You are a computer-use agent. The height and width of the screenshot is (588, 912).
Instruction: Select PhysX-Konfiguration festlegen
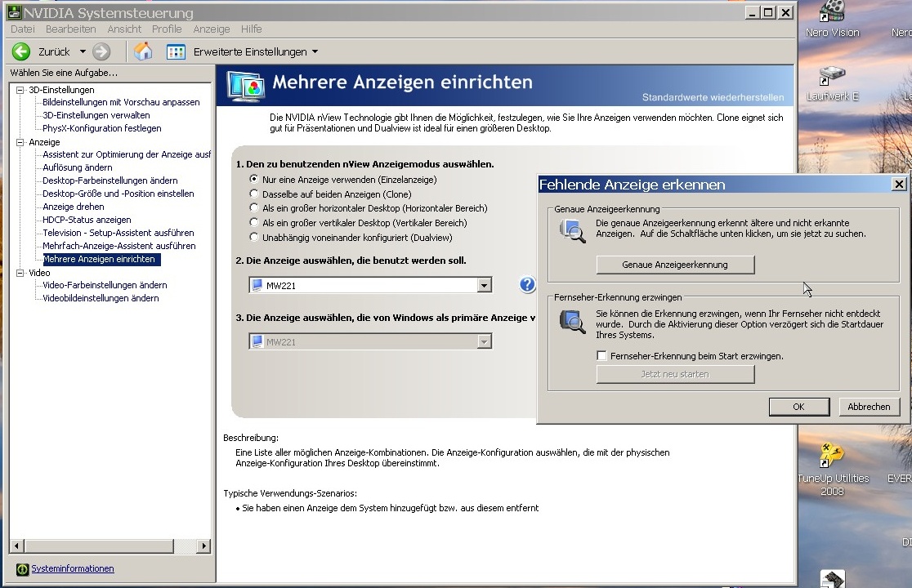pyautogui.click(x=102, y=128)
